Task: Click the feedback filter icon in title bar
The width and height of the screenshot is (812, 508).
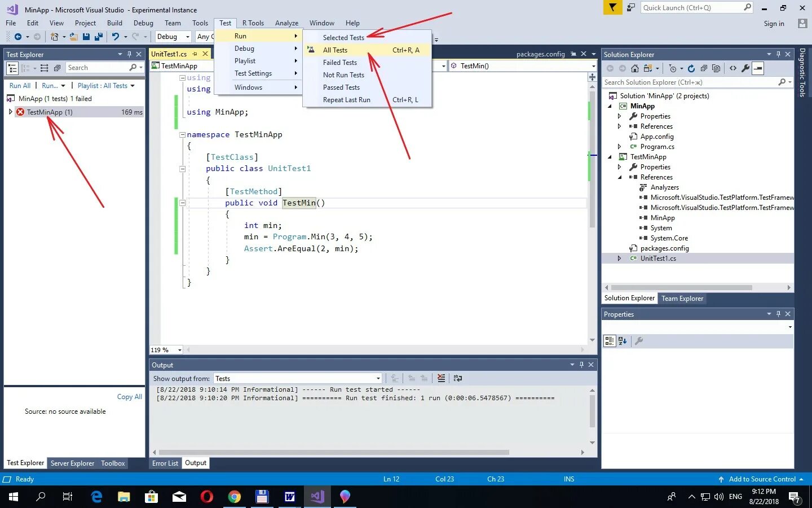Action: (x=612, y=7)
